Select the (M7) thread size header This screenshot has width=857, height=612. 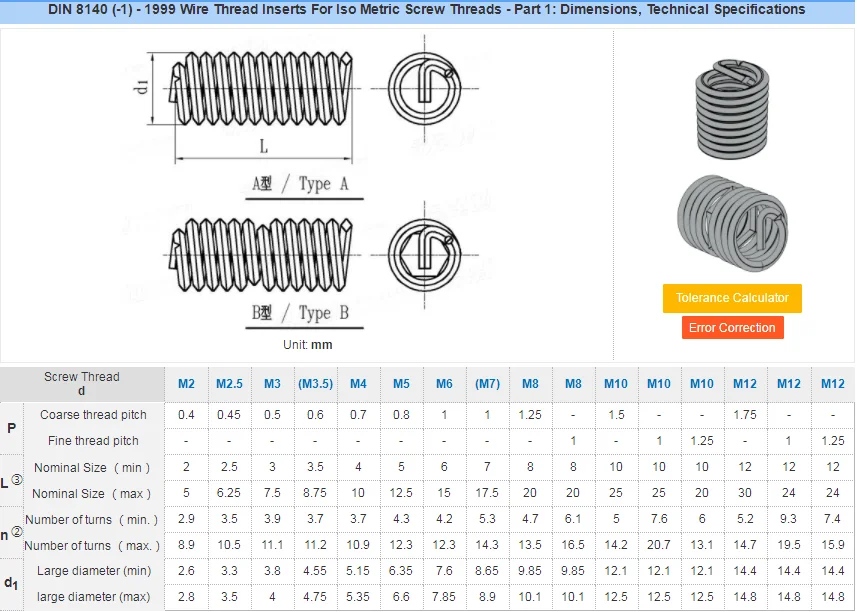[x=487, y=384]
